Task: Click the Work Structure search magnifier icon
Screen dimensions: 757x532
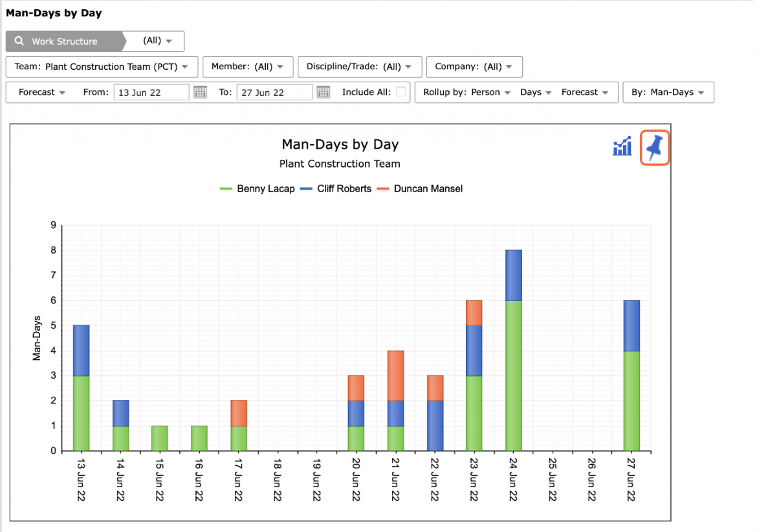Action: (19, 41)
